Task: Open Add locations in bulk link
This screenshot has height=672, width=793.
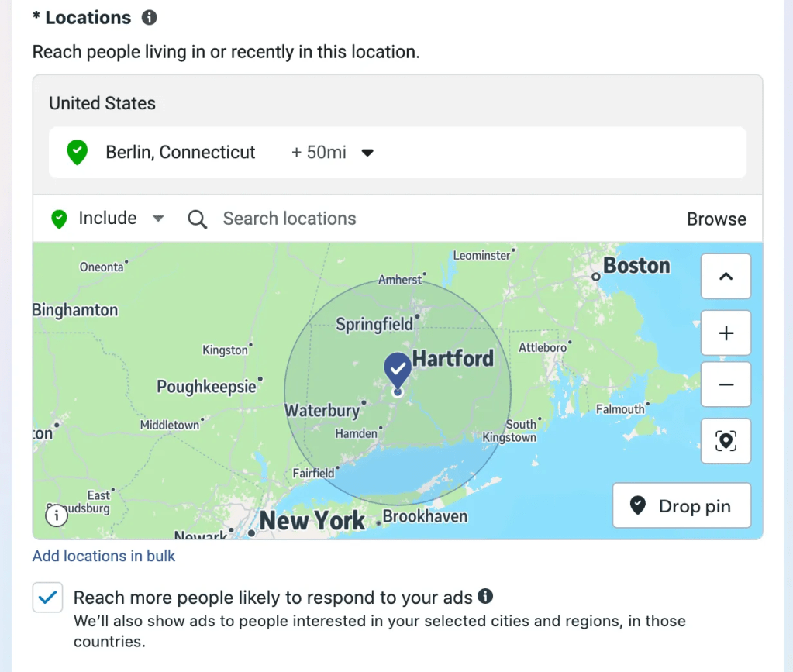Action: [x=104, y=556]
